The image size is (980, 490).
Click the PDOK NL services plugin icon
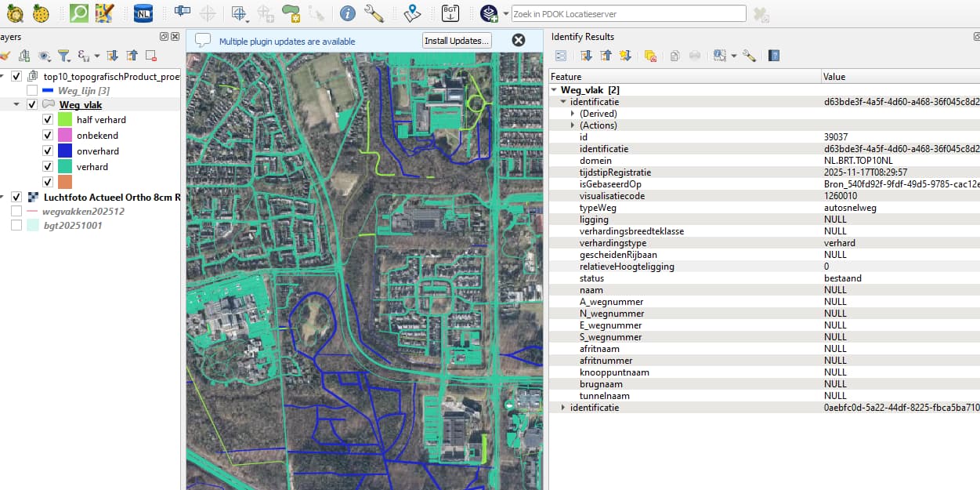point(143,13)
